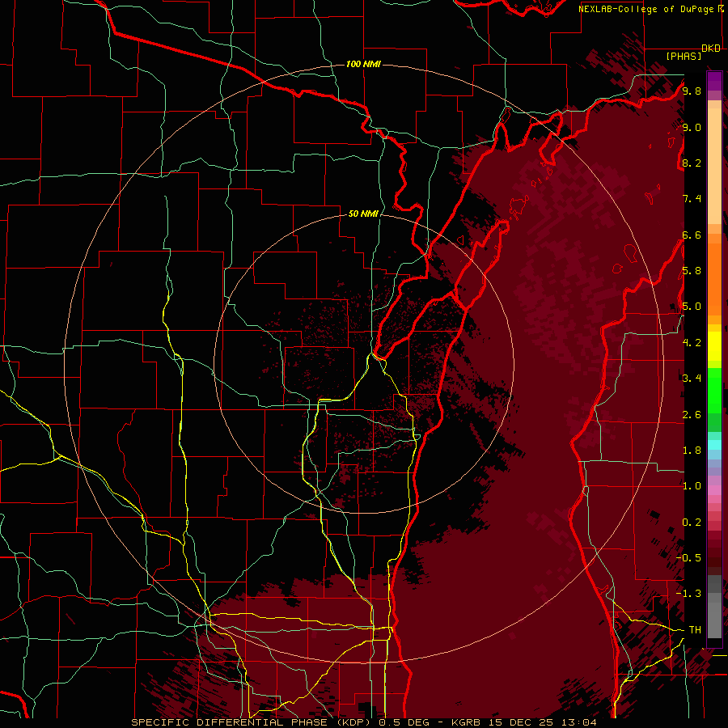Pick the pink segment of the color bar

(714, 490)
